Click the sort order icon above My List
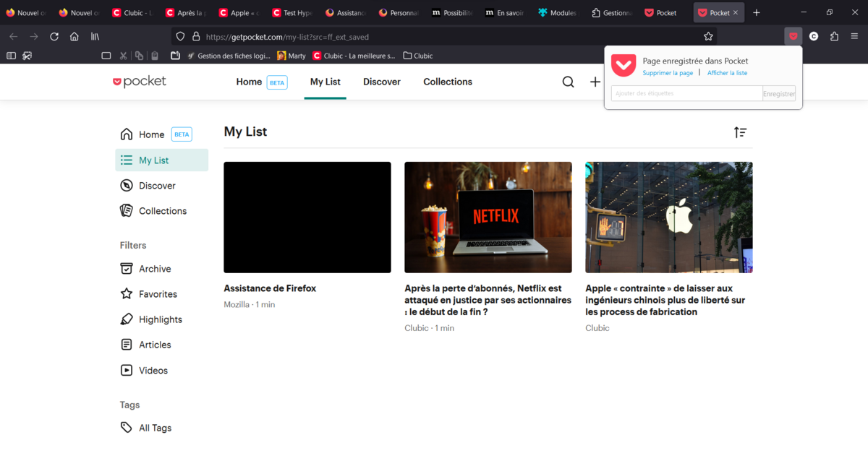 [x=740, y=132]
